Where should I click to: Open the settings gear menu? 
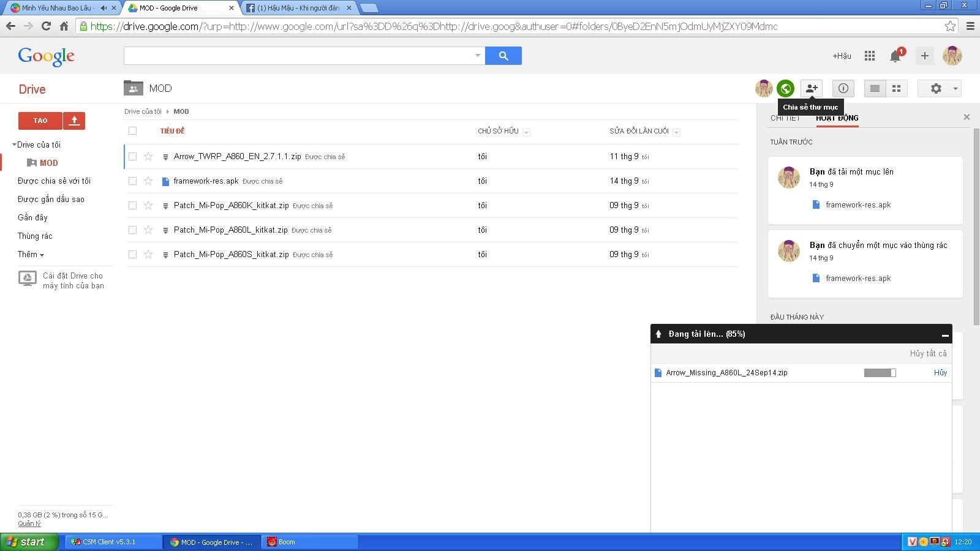pos(935,88)
